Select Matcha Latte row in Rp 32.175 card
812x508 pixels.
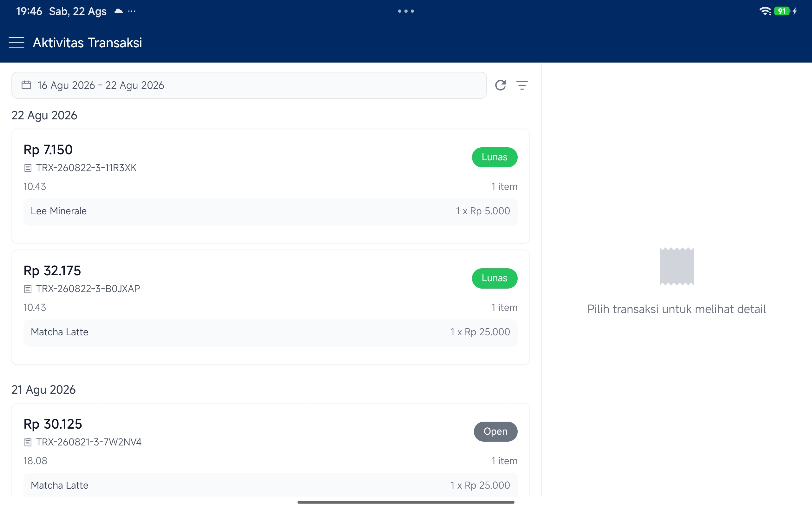271,333
